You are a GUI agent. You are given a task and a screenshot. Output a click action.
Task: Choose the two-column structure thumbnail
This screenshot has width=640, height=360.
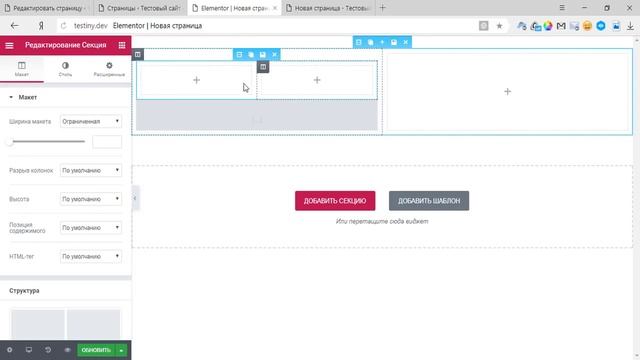66,324
